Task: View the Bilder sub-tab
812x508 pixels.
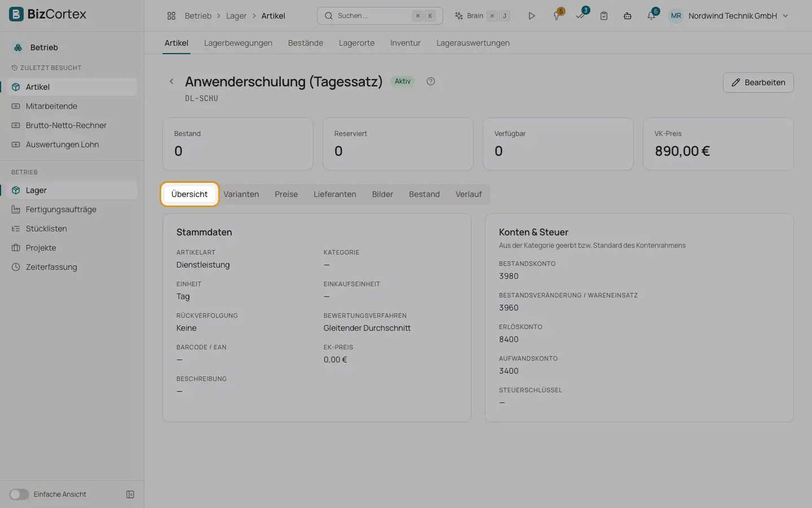Action: coord(382,194)
